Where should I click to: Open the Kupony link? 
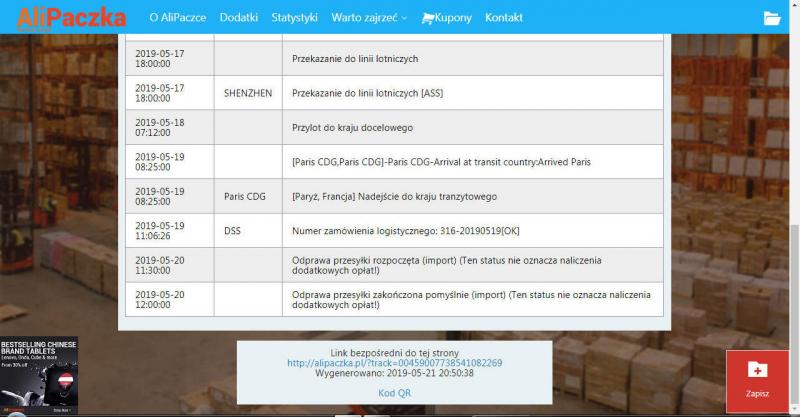[453, 18]
